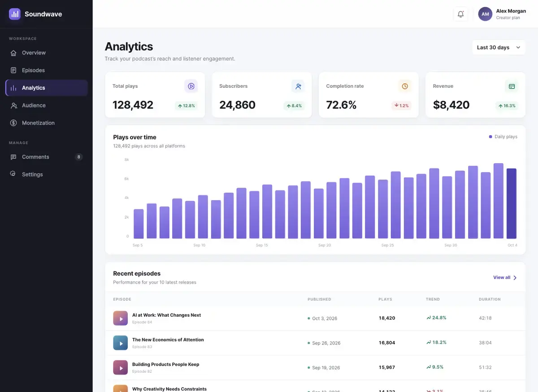This screenshot has height=392, width=538.
Task: Open Comments in sidebar
Action: click(x=47, y=157)
